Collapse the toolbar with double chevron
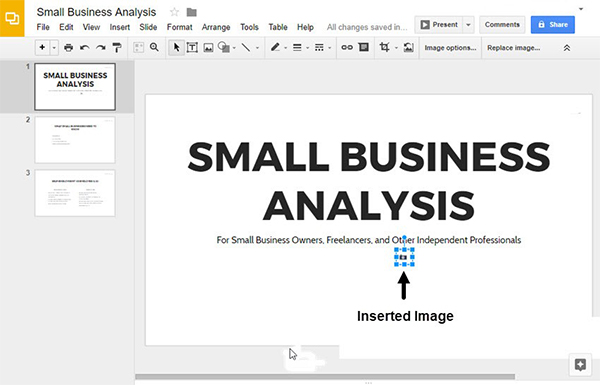The height and width of the screenshot is (385, 600). coord(567,48)
